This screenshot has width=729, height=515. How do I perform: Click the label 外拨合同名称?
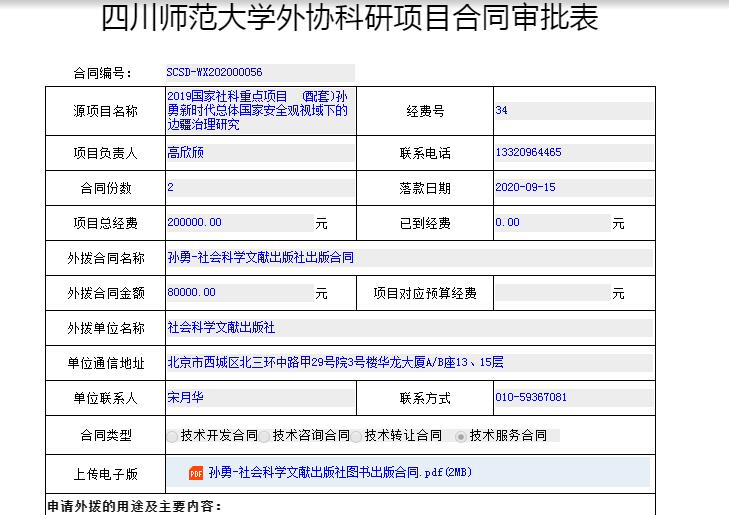pyautogui.click(x=106, y=258)
